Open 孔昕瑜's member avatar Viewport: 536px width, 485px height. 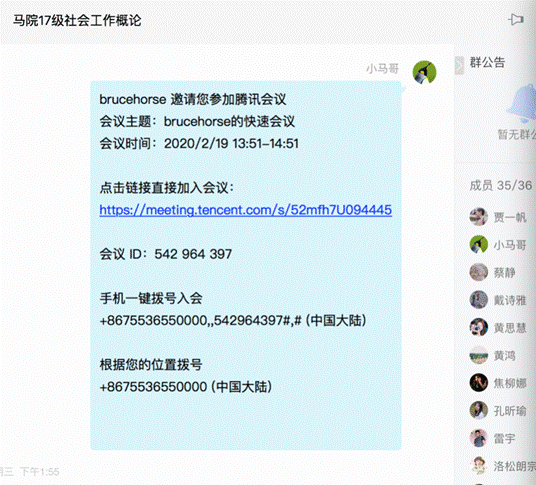click(478, 410)
